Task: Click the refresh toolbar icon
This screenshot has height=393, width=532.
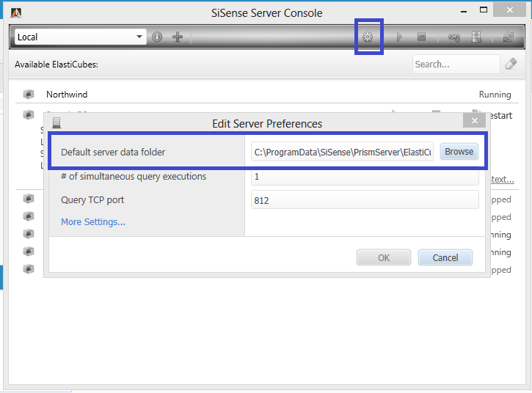Action: (509, 37)
